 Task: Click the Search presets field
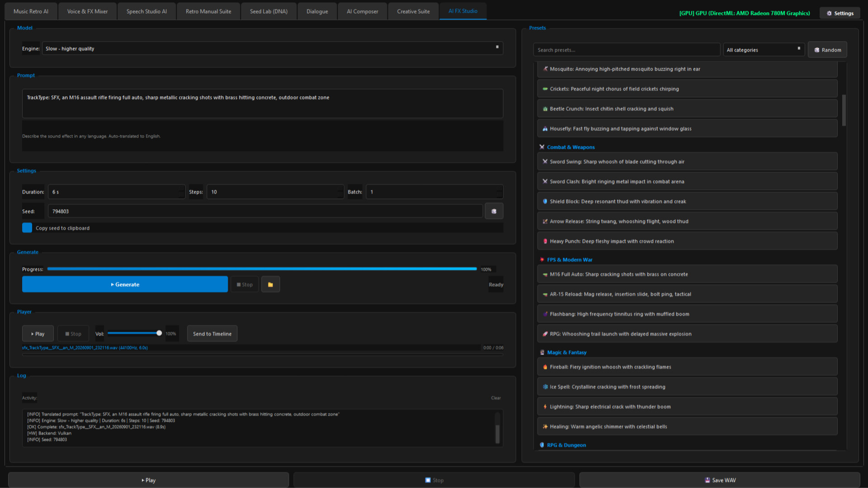point(627,50)
